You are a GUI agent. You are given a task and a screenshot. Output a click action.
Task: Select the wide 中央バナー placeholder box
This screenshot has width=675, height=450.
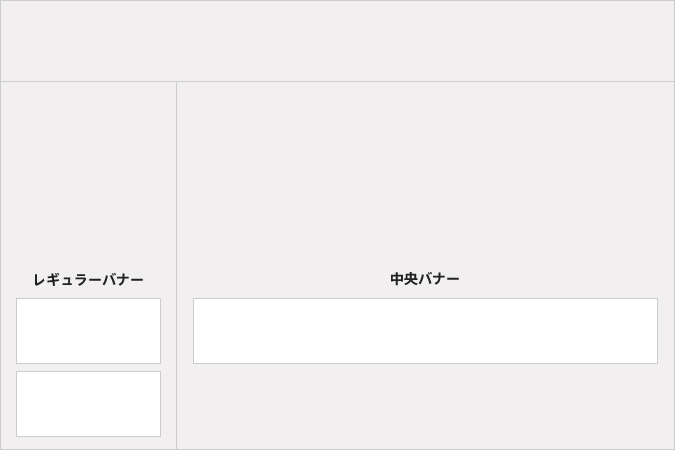pos(425,331)
